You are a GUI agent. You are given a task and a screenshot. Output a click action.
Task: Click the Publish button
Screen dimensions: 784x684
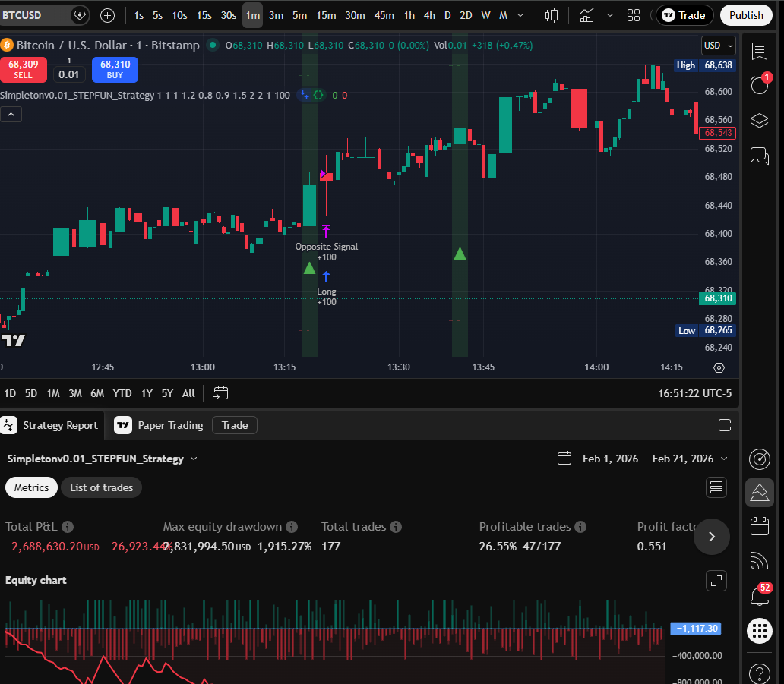coord(745,15)
